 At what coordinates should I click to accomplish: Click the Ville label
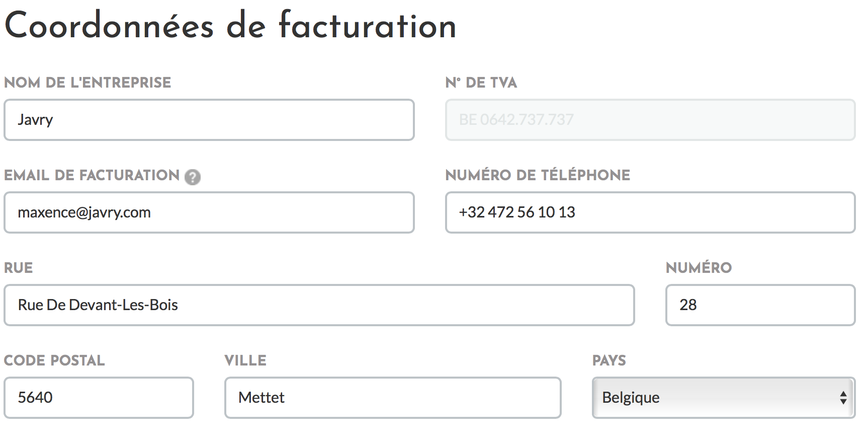245,360
